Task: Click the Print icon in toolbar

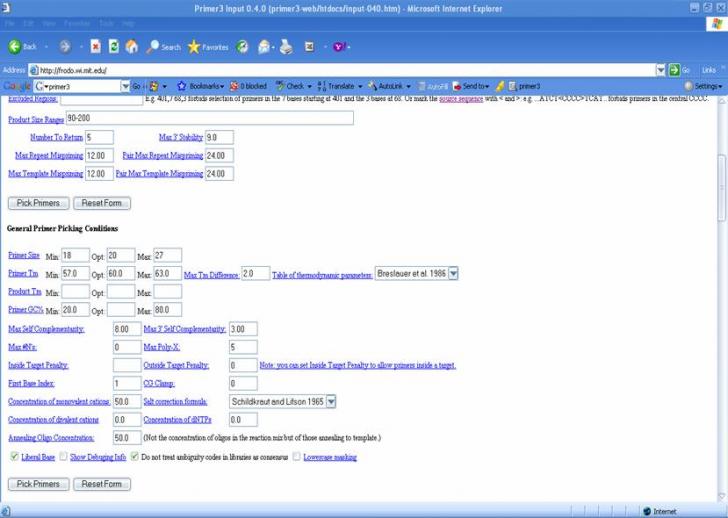Action: pyautogui.click(x=286, y=47)
